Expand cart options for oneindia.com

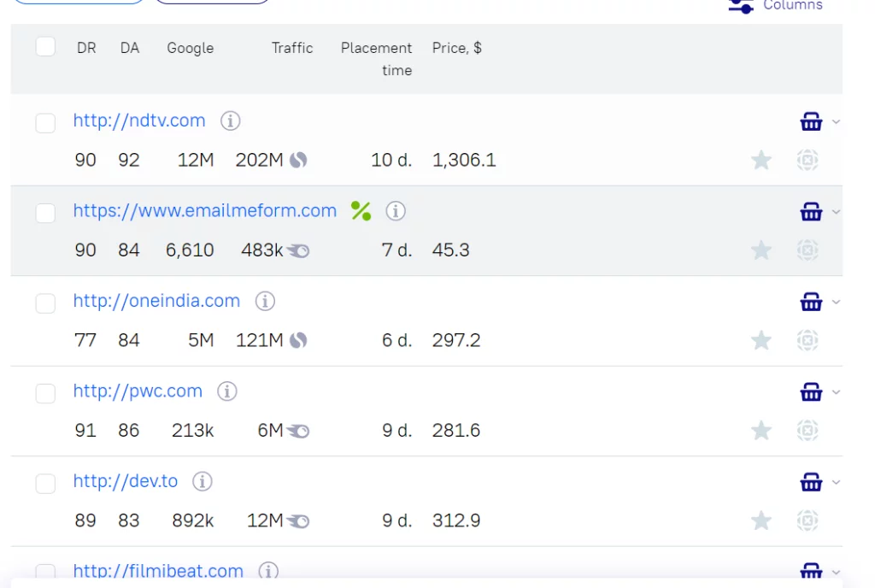(836, 303)
